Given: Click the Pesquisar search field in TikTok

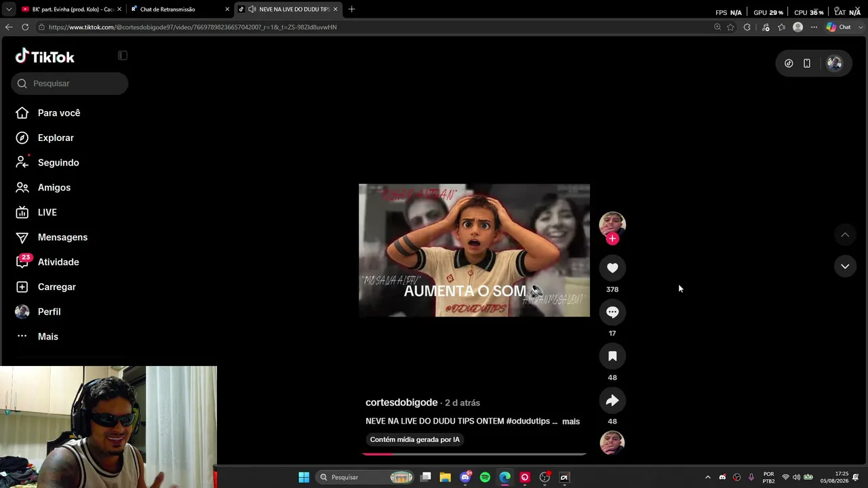Looking at the screenshot, I should [x=69, y=83].
